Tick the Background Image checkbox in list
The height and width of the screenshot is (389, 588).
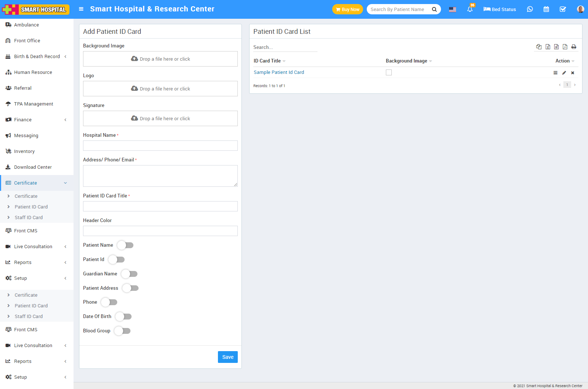pyautogui.click(x=389, y=72)
